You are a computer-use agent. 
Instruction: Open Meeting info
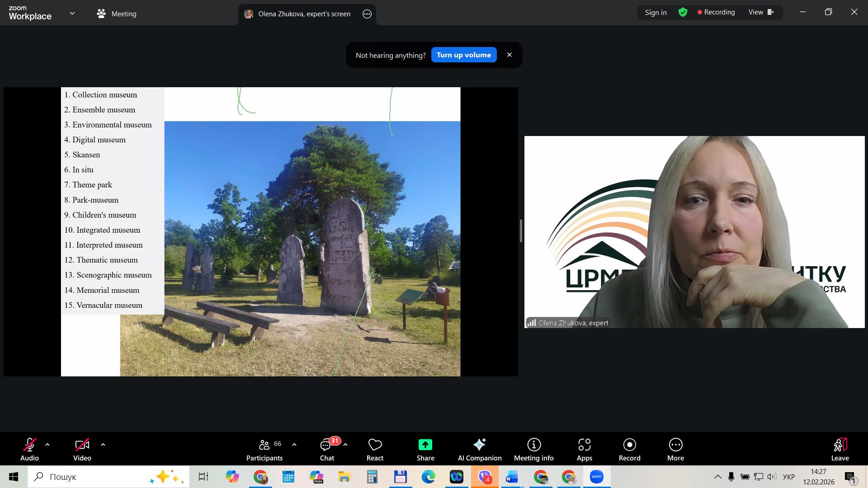(533, 450)
